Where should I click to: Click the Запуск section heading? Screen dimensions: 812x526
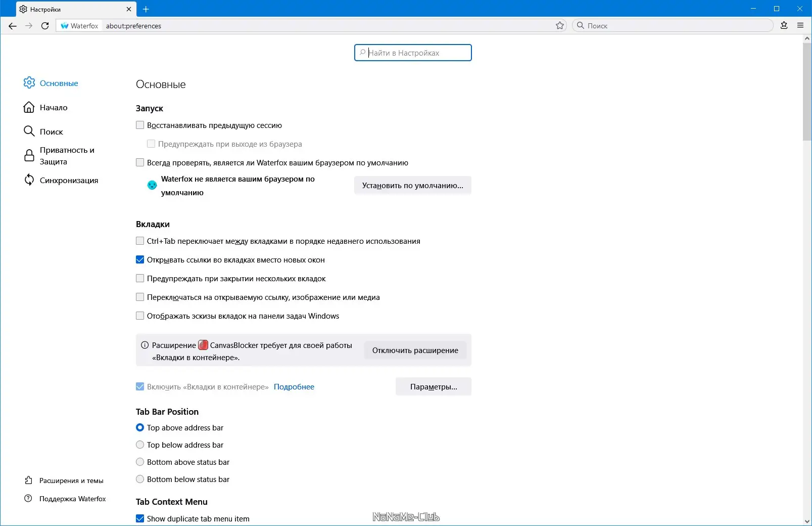click(150, 108)
